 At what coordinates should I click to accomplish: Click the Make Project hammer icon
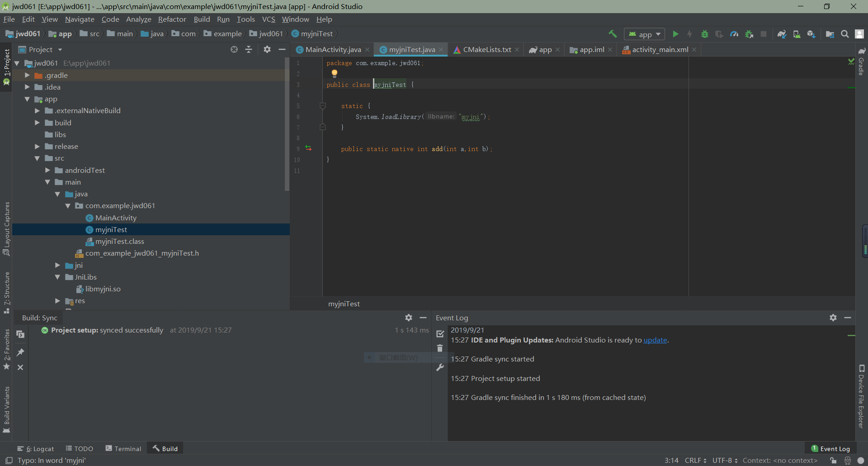pos(613,34)
